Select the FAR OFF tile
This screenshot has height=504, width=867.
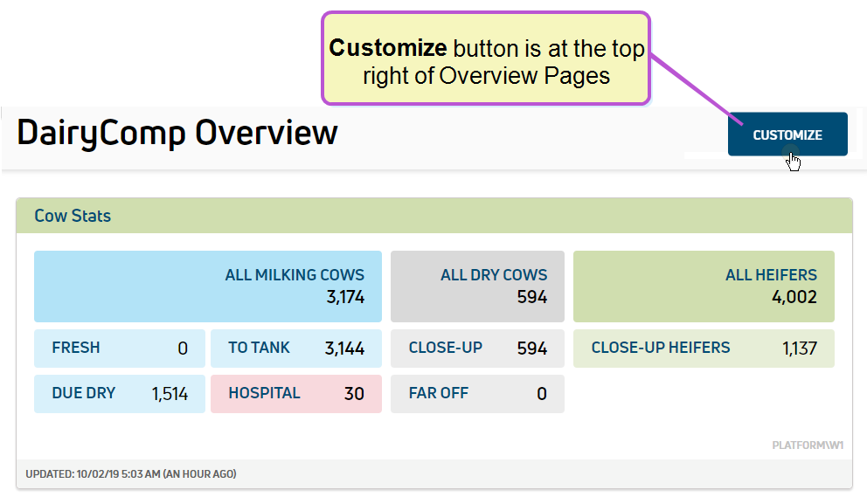[477, 393]
